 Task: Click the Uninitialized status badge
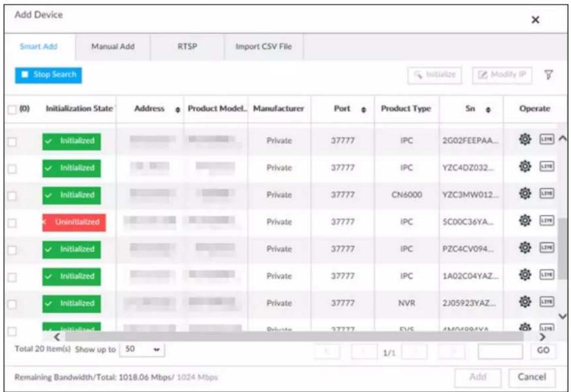74,222
